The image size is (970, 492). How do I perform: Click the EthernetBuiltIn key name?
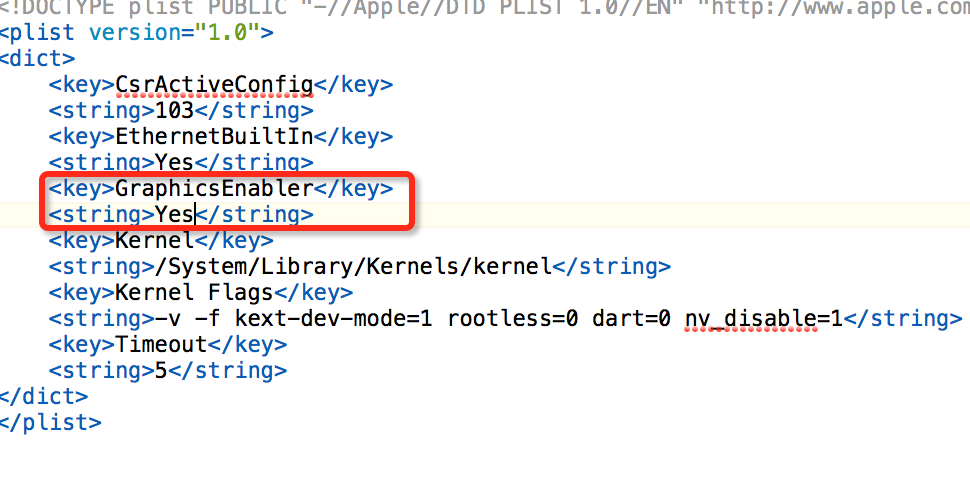(x=214, y=137)
